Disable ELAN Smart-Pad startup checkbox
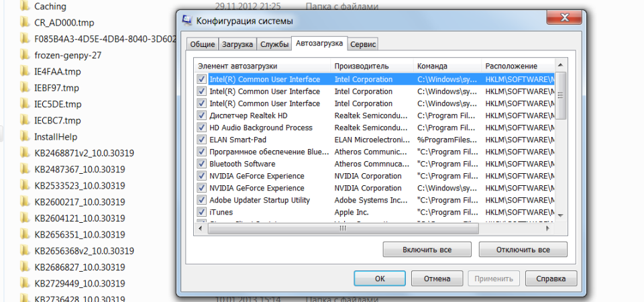The image size is (644, 302). tap(202, 140)
